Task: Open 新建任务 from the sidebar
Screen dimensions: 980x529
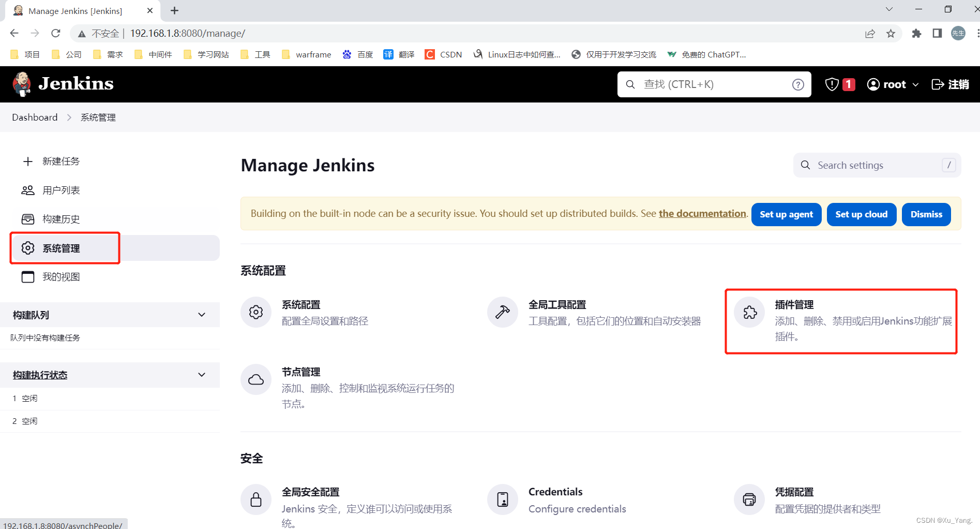Action: coord(52,161)
